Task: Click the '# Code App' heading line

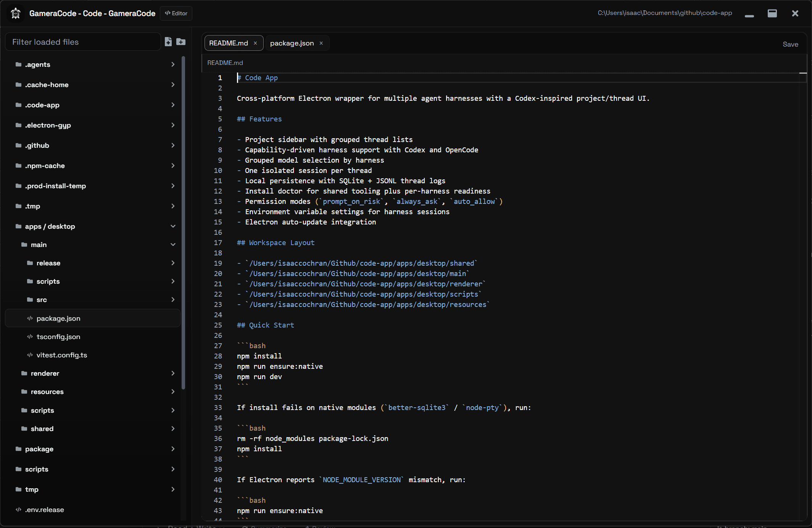Action: pyautogui.click(x=258, y=78)
